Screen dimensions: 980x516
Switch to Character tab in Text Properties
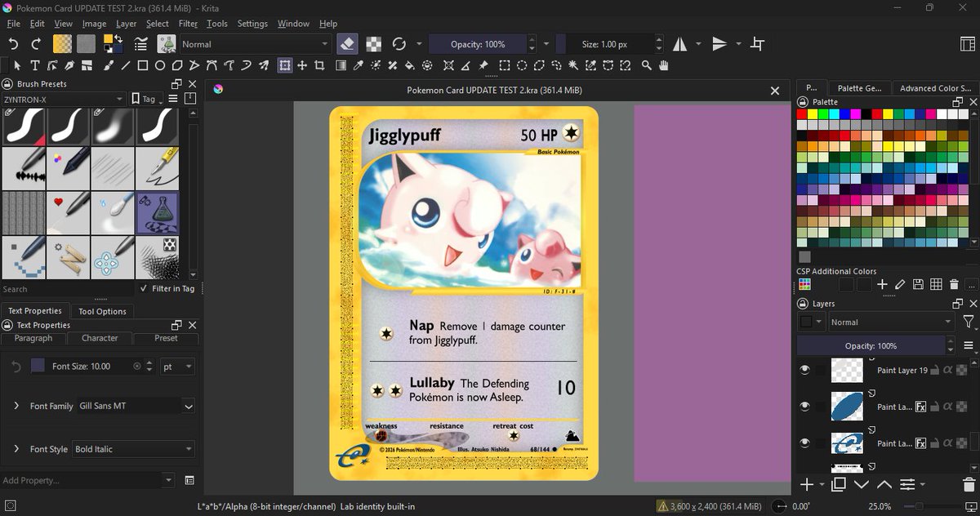point(100,338)
